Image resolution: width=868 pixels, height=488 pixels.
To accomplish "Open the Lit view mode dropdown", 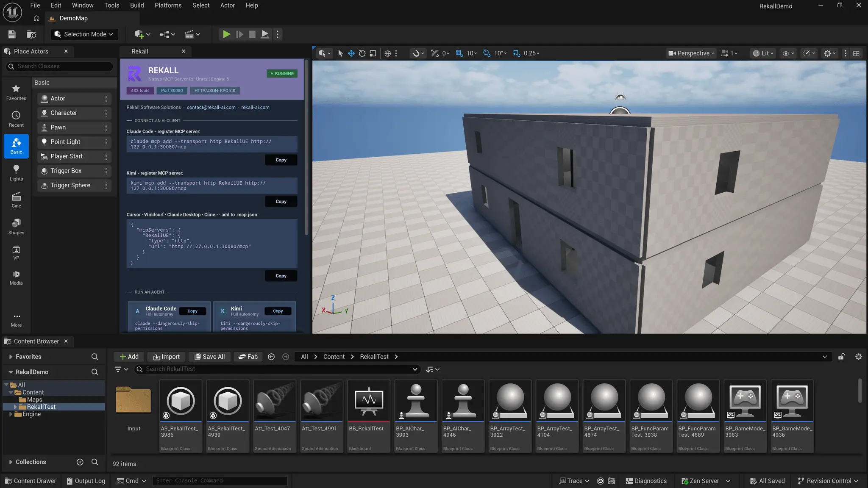I will point(763,53).
